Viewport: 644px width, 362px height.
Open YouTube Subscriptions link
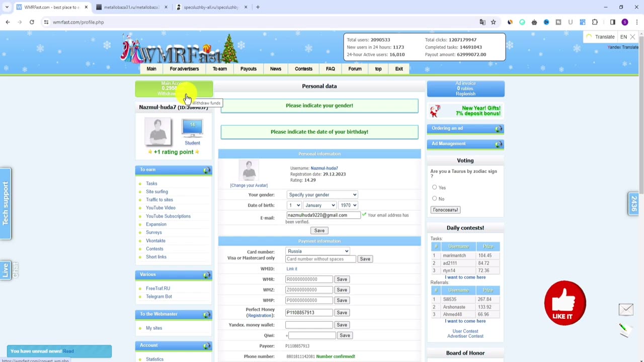(168, 216)
